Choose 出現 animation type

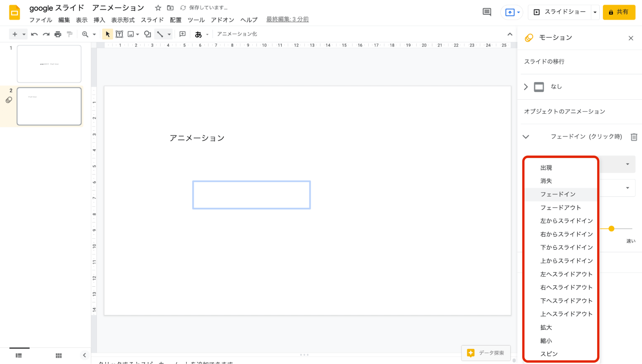click(x=561, y=168)
